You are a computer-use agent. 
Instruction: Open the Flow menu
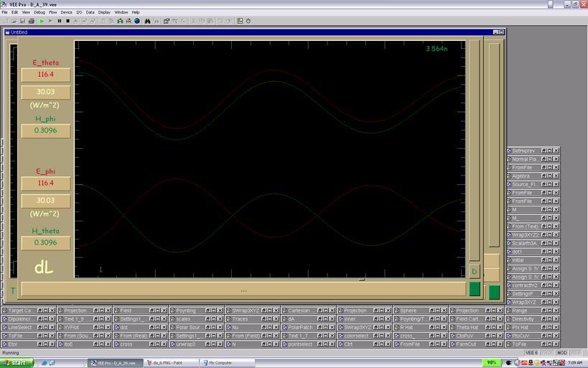52,12
